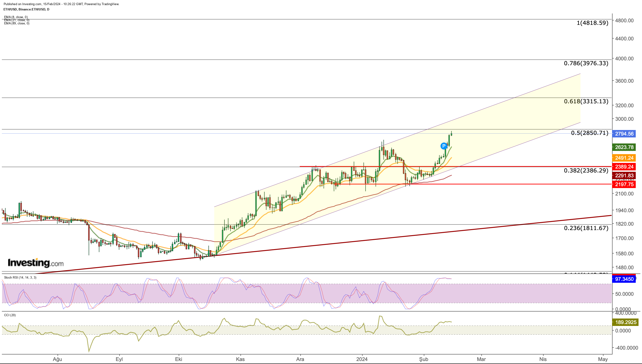The height and width of the screenshot is (364, 642).
Task: Click the 1700.00 price axis label
Action: 624,238
